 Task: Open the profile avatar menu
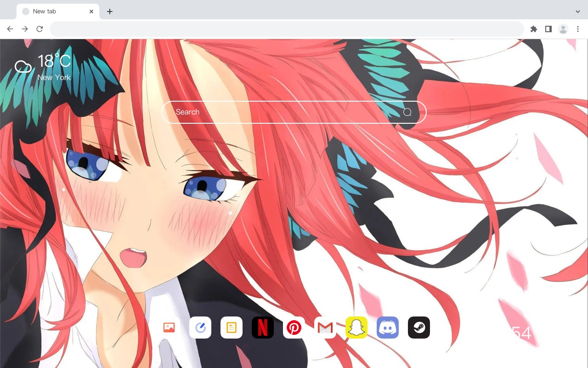pyautogui.click(x=563, y=29)
